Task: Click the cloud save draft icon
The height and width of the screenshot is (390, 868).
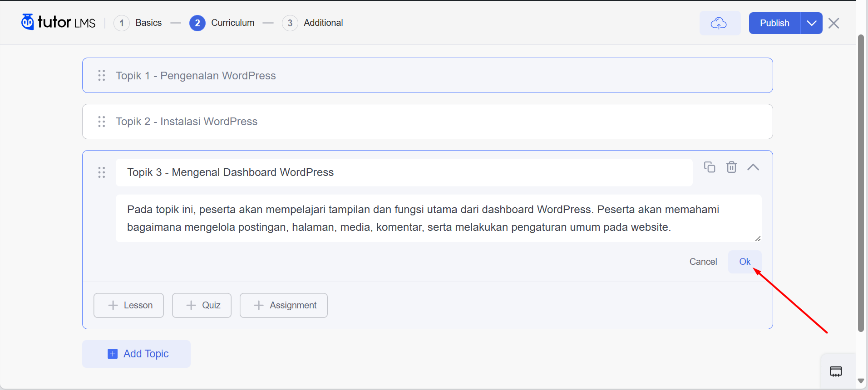Action: pyautogui.click(x=720, y=23)
